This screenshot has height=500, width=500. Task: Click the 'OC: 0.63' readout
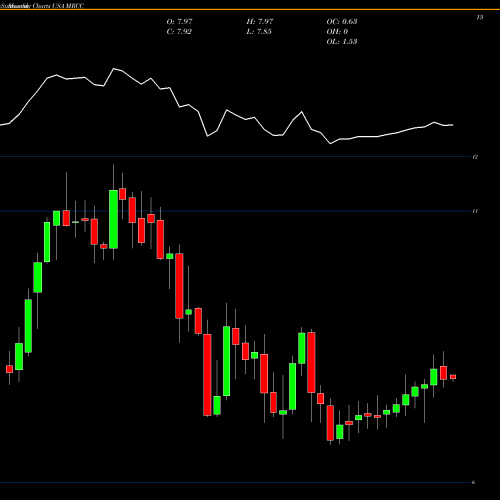pos(342,21)
